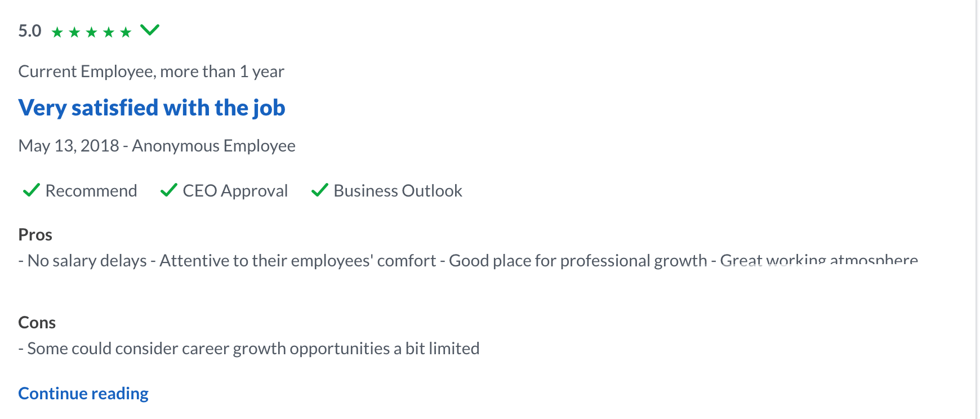Click the May 13, 2018 review date
980x419 pixels.
click(x=69, y=146)
